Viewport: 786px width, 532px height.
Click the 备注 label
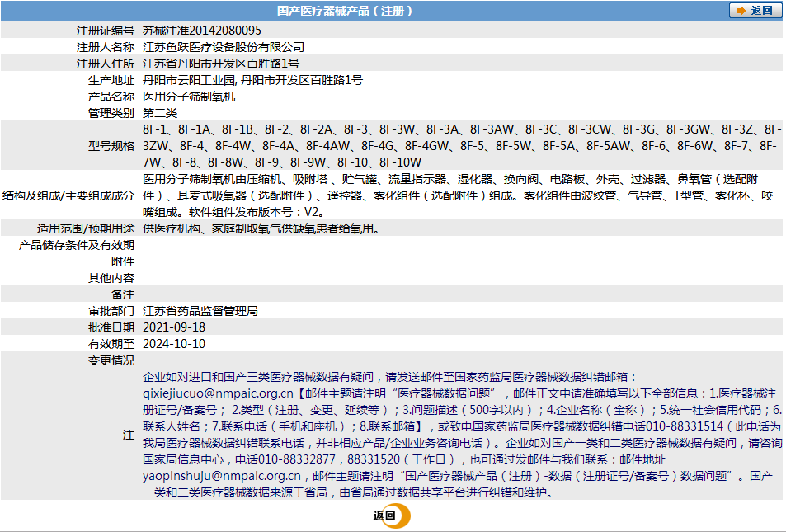123,294
